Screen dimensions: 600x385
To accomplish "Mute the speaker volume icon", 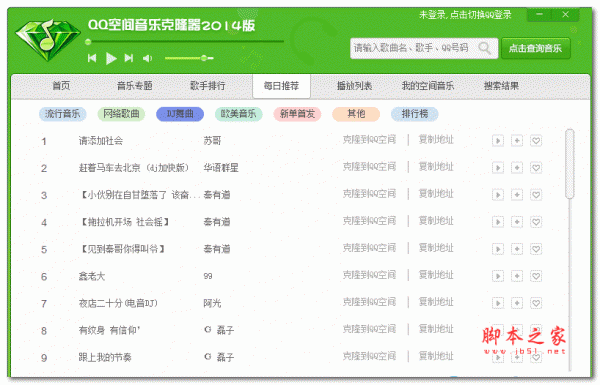I will click(147, 58).
